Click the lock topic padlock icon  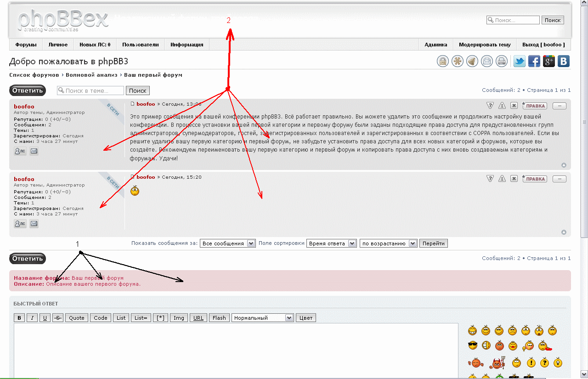(x=442, y=62)
